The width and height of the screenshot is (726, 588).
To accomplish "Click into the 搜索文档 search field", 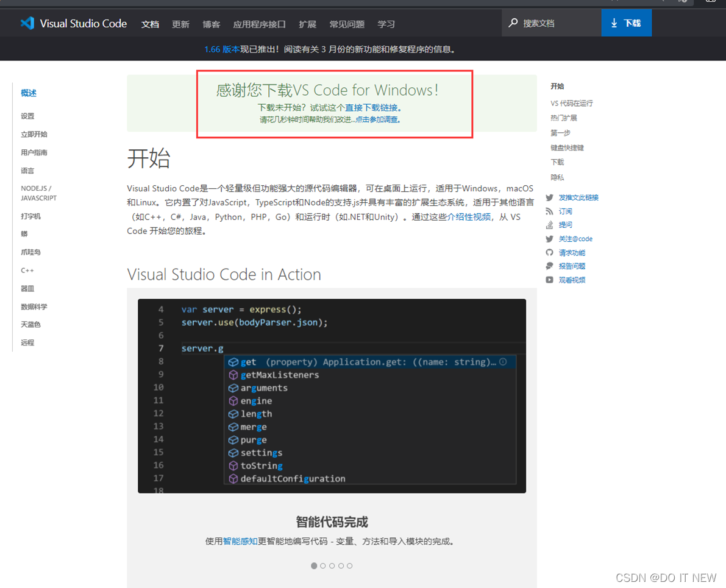I will pyautogui.click(x=552, y=23).
